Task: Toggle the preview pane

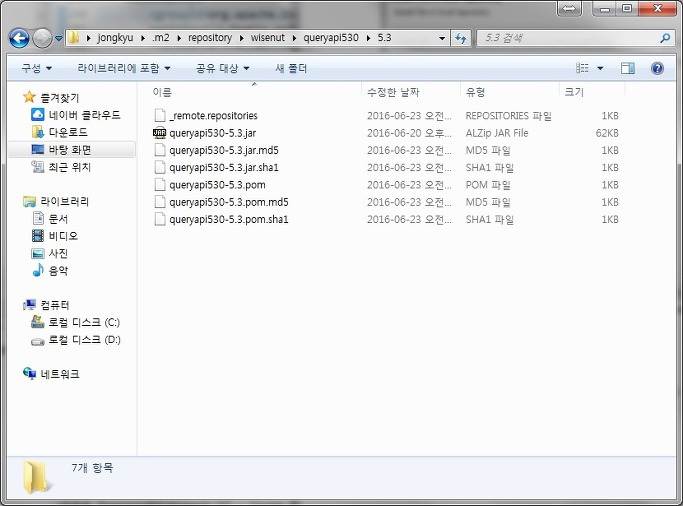Action: [627, 68]
